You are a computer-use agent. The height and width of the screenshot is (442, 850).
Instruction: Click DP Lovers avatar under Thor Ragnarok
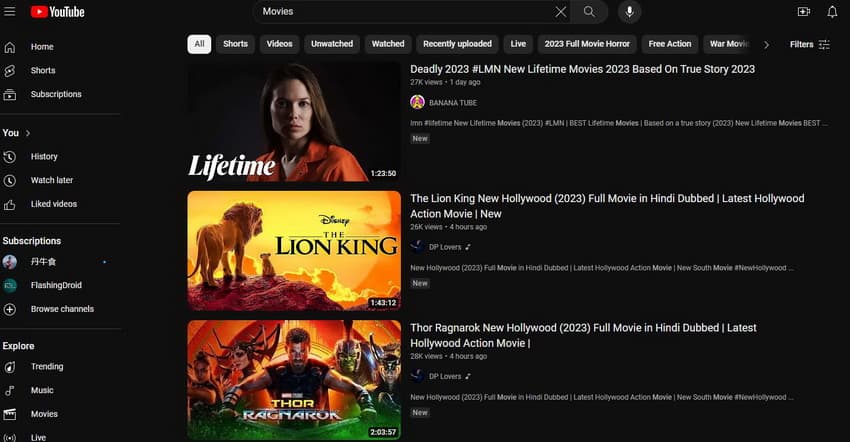417,376
